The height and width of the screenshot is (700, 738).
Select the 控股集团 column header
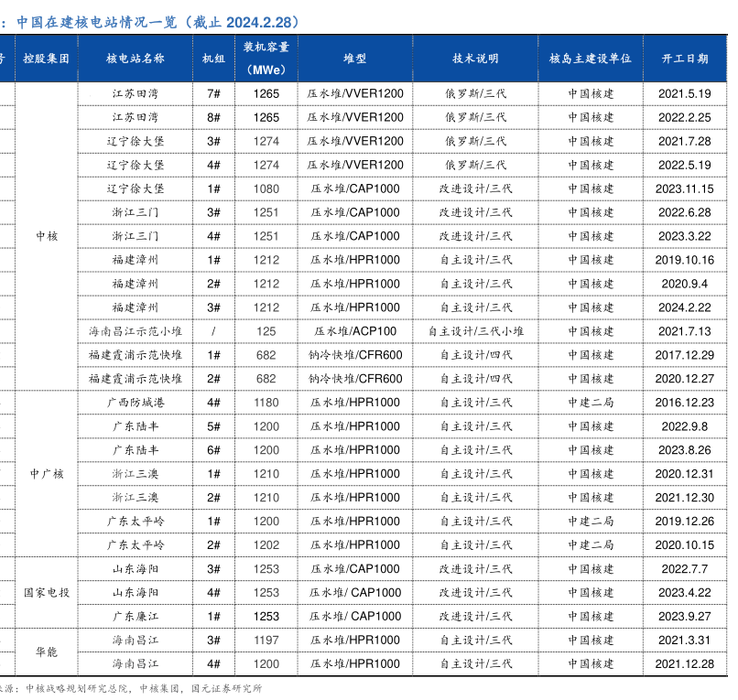[x=46, y=59]
